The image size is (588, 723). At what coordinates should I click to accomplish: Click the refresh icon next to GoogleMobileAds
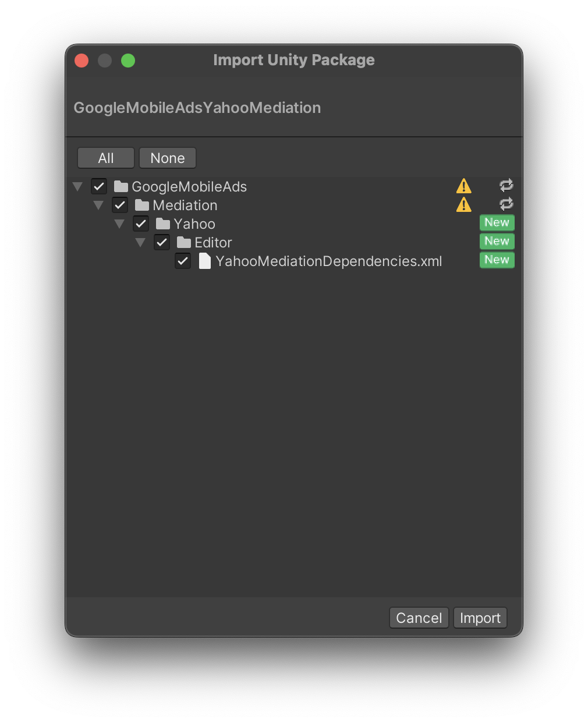tap(506, 185)
